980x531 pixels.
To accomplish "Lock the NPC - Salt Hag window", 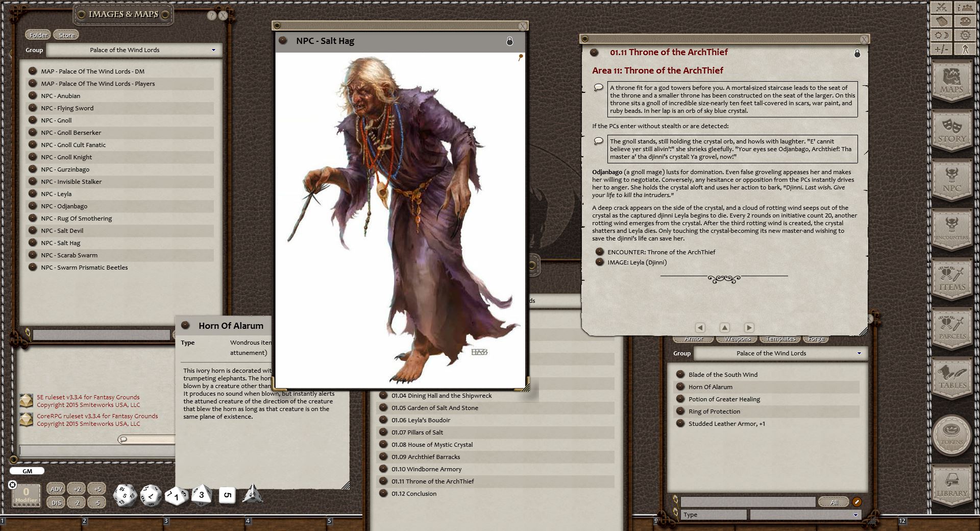I will click(x=509, y=41).
